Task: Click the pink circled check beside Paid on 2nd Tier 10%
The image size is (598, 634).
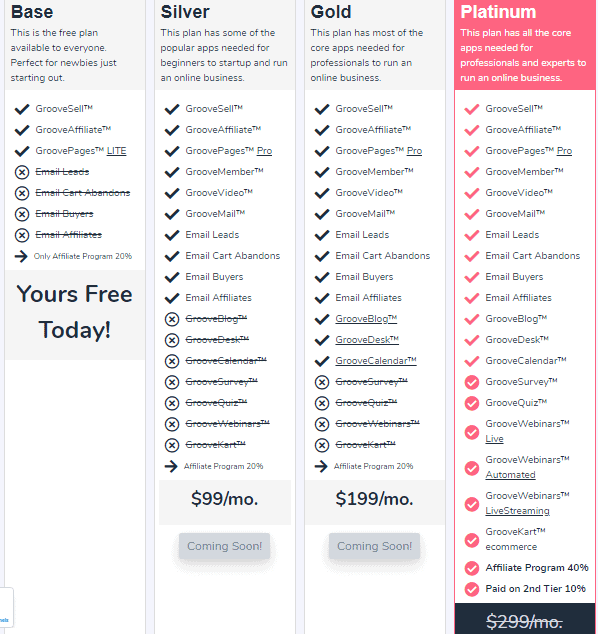Action: tap(472, 589)
